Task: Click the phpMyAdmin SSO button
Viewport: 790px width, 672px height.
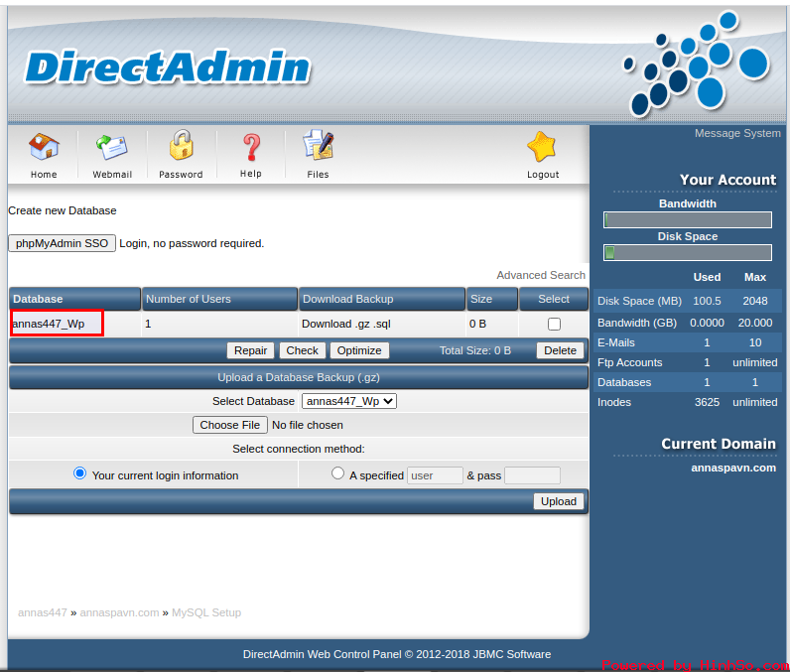Action: point(62,243)
